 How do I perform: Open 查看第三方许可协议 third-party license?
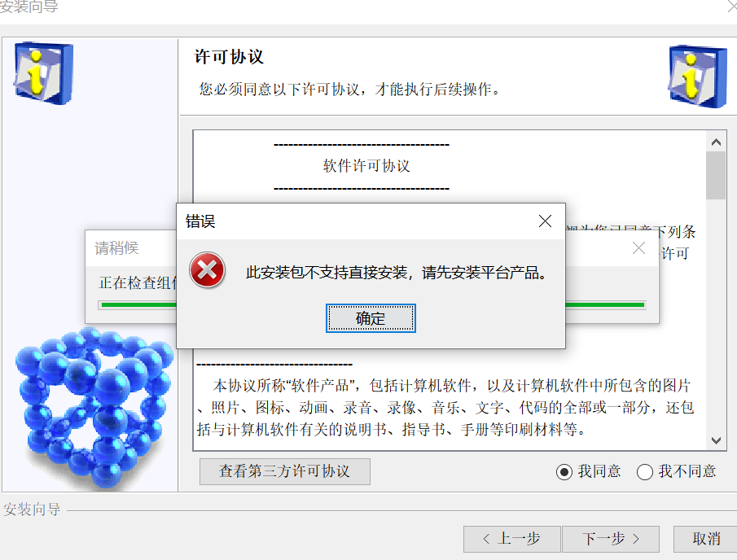[285, 471]
